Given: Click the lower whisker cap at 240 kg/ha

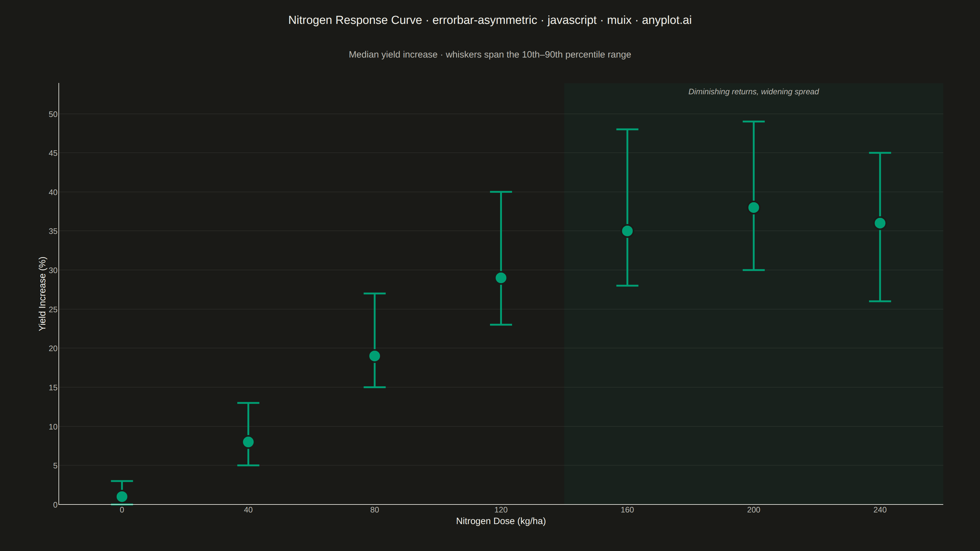Looking at the screenshot, I should 880,301.
